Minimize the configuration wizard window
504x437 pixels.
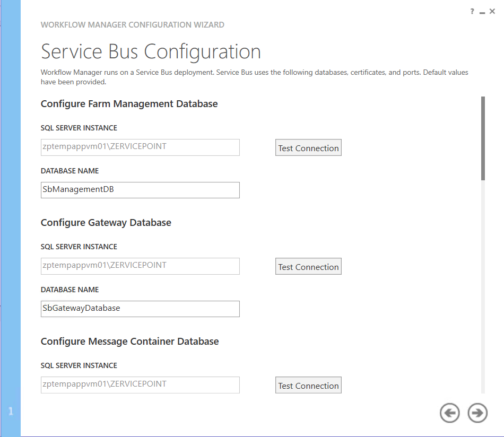(482, 12)
